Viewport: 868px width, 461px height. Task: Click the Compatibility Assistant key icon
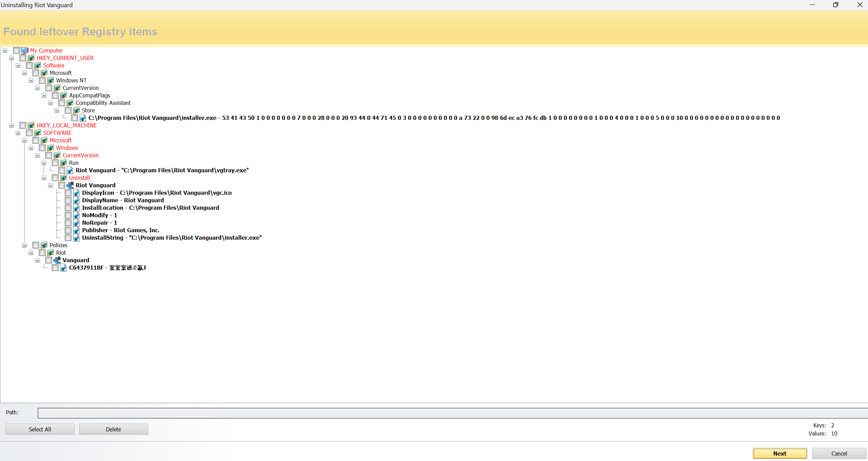pyautogui.click(x=70, y=103)
